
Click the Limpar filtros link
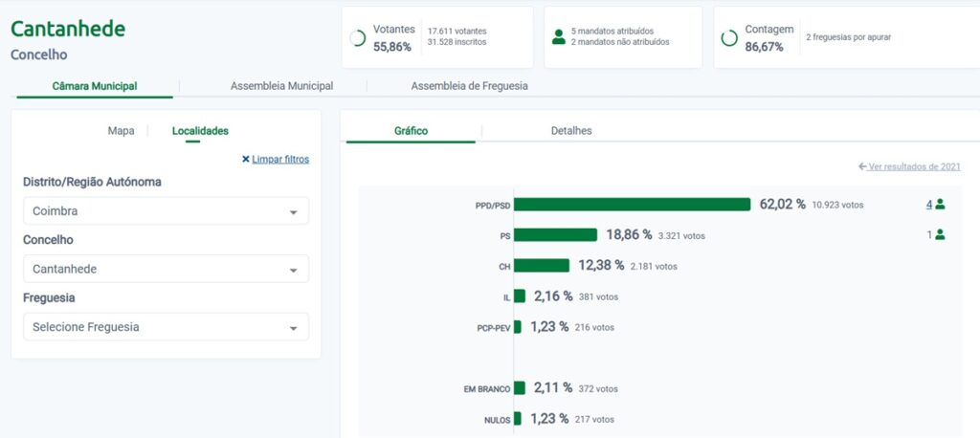(x=280, y=160)
